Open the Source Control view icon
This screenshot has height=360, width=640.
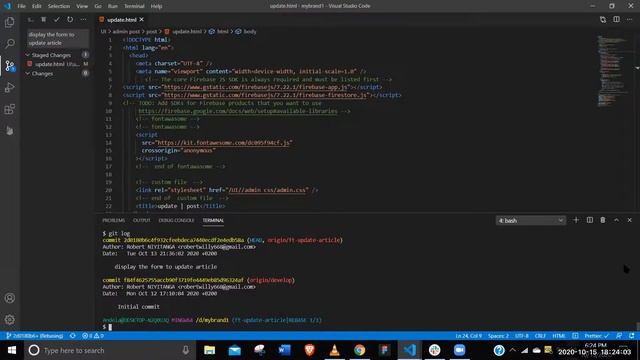click(10, 65)
